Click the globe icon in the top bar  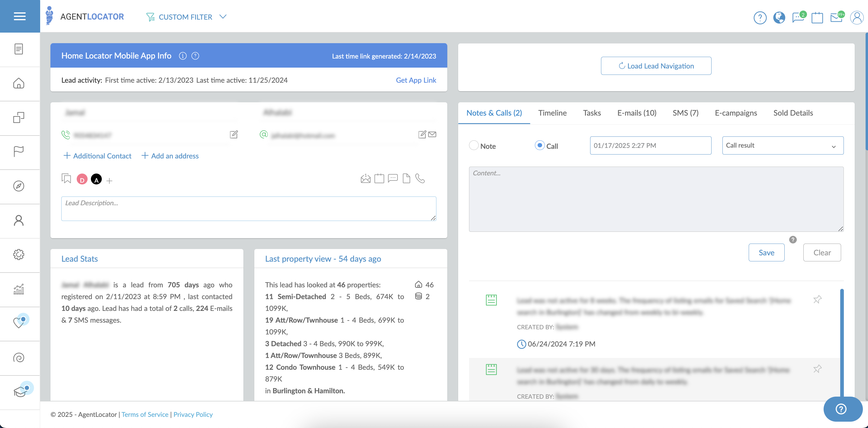(x=779, y=18)
